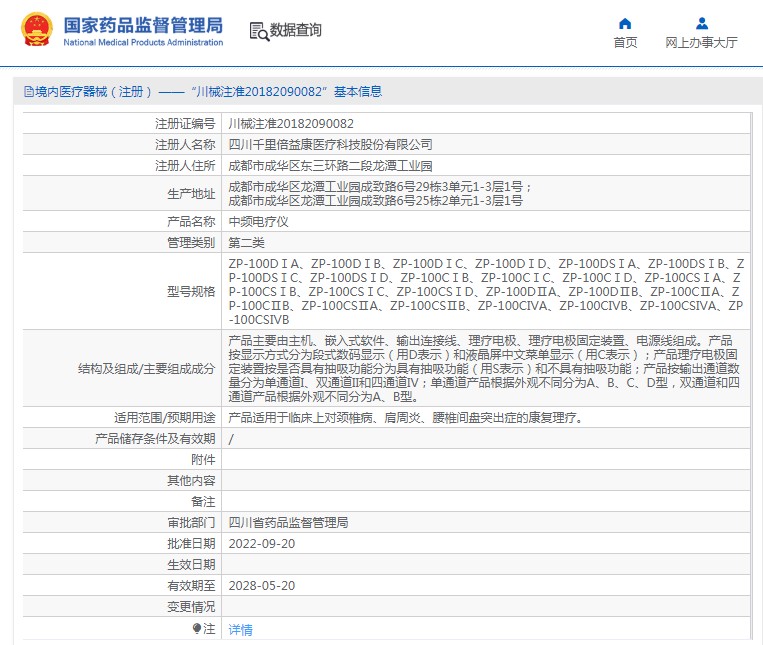Click the model specs text starting ZP-100DⅠA
Image resolution: width=763 pixels, height=645 pixels.
coord(486,291)
